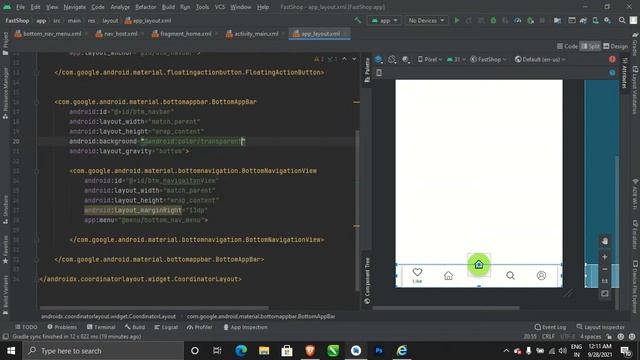This screenshot has height=360, width=640.
Task: Click the night mode icon in preview toolbar
Action: pos(405,60)
